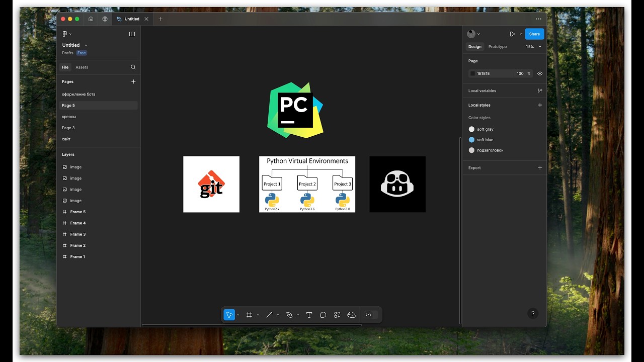Screen dimensions: 644x362
Task: Toggle Dev Mode switch in the toolbar
Action: point(371,315)
